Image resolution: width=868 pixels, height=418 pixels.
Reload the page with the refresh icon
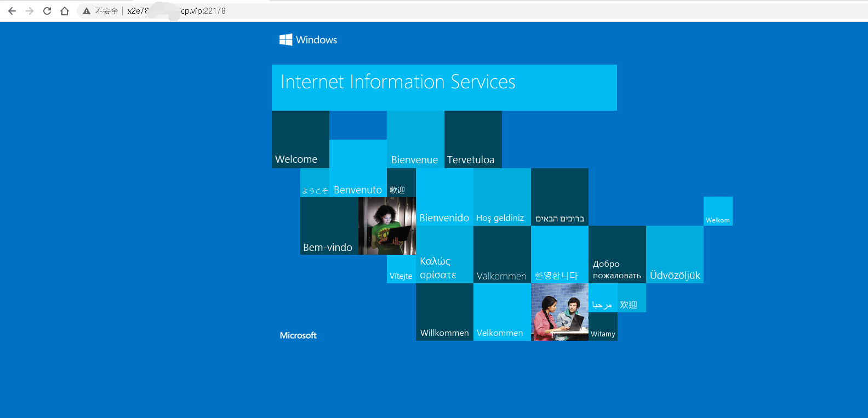click(47, 11)
